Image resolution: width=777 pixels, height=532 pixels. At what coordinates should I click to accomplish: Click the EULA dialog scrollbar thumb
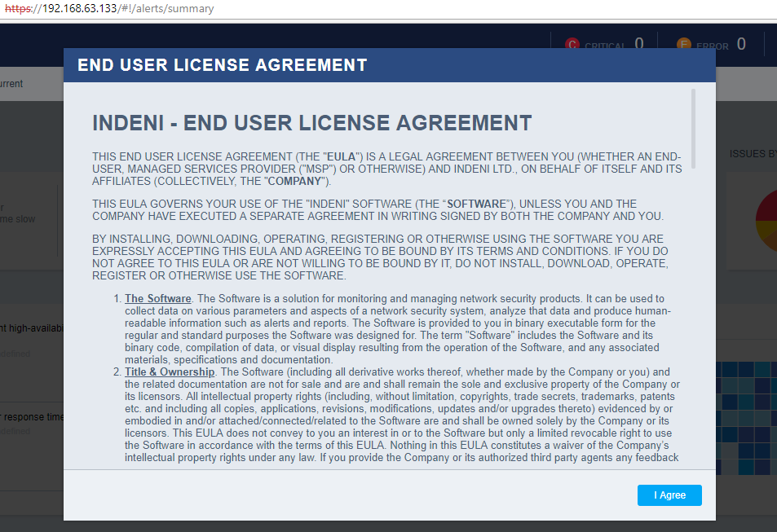pos(693,129)
